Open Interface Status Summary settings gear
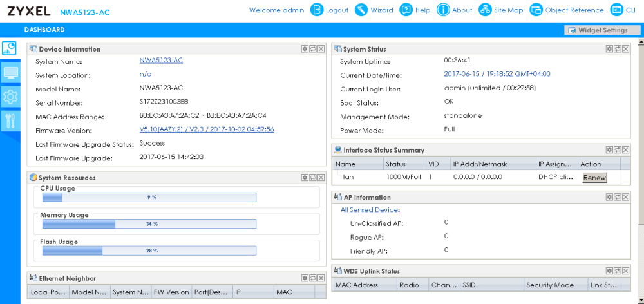The height and width of the screenshot is (304, 644). [x=609, y=150]
